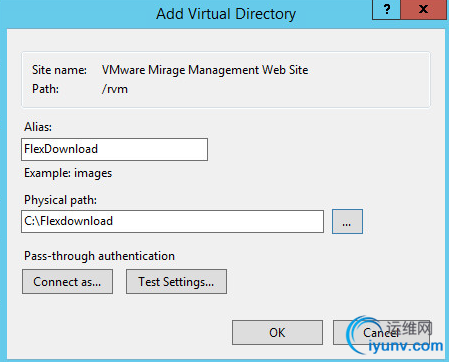Screen dimensions: 449x362
Task: Focus the Physical path field with C:\Flexdownload
Action: 172,221
